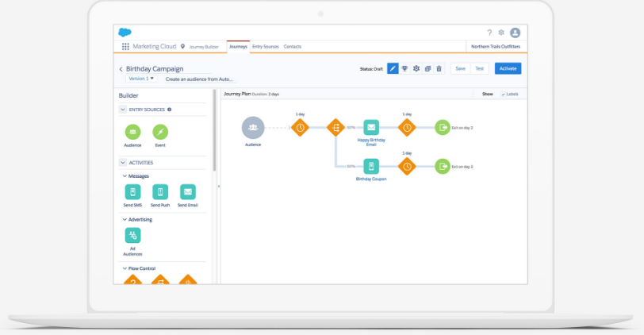The width and height of the screenshot is (644, 335).
Task: Click the Save button
Action: click(460, 69)
